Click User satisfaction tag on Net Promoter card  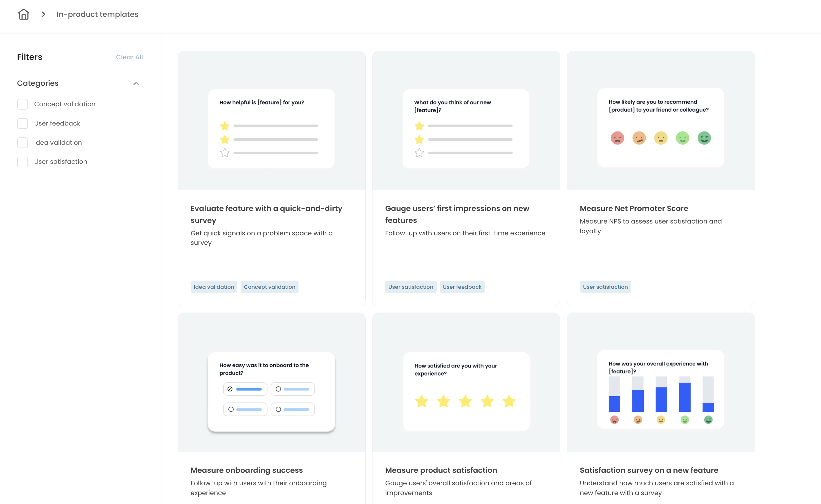(605, 287)
